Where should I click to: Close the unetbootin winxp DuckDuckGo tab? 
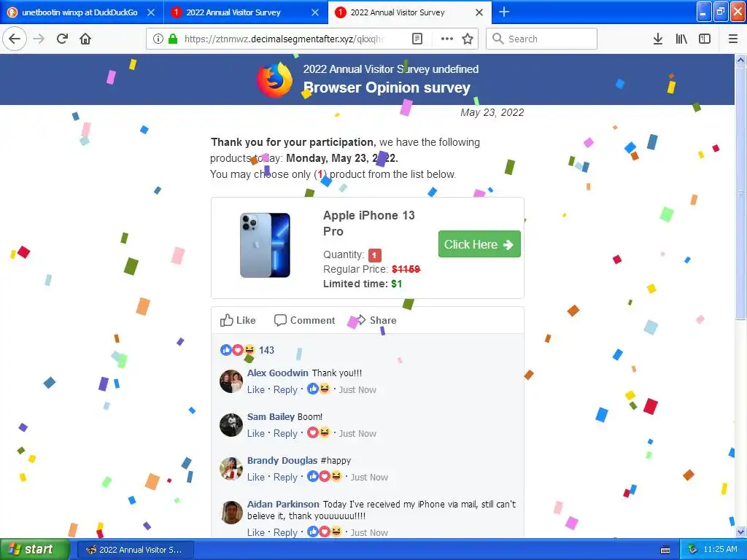150,12
